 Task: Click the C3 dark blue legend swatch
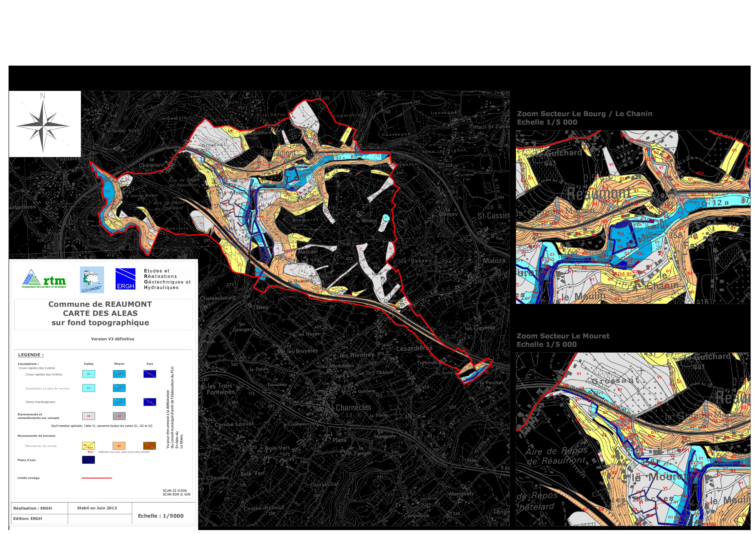coord(149,374)
